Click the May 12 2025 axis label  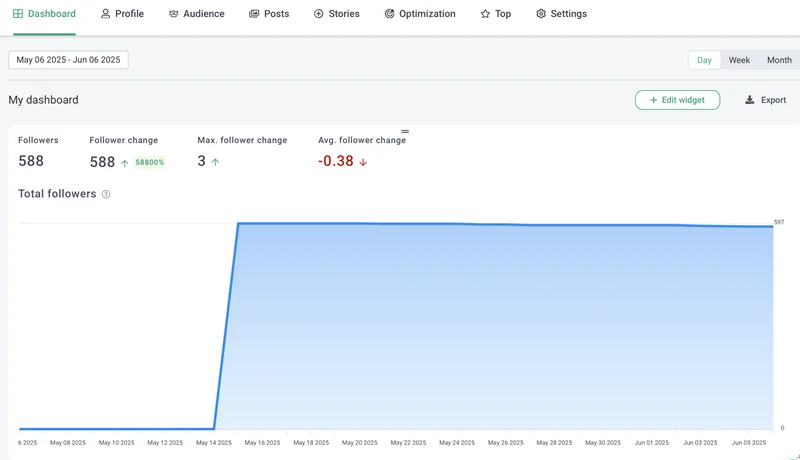165,443
